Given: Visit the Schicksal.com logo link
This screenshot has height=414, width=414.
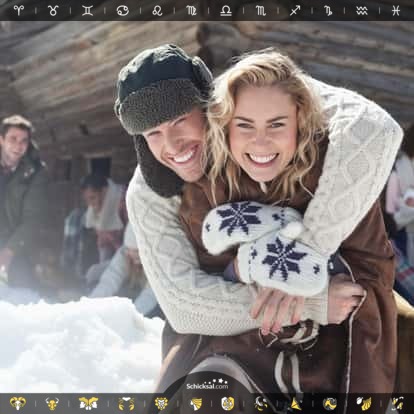Looking at the screenshot, I should [x=207, y=384].
